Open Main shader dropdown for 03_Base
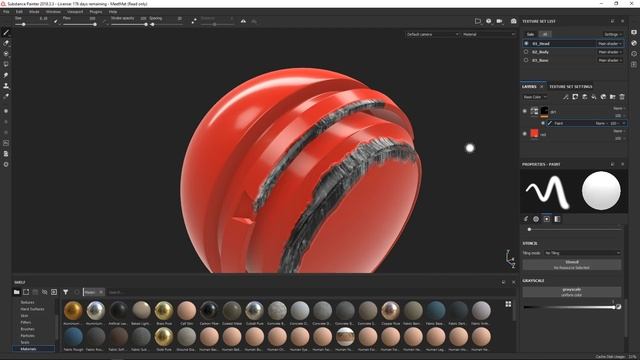The image size is (640, 360). pos(610,60)
